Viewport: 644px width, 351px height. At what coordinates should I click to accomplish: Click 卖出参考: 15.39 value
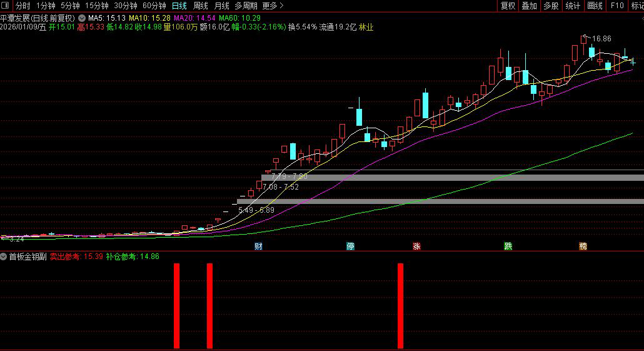[x=76, y=257]
